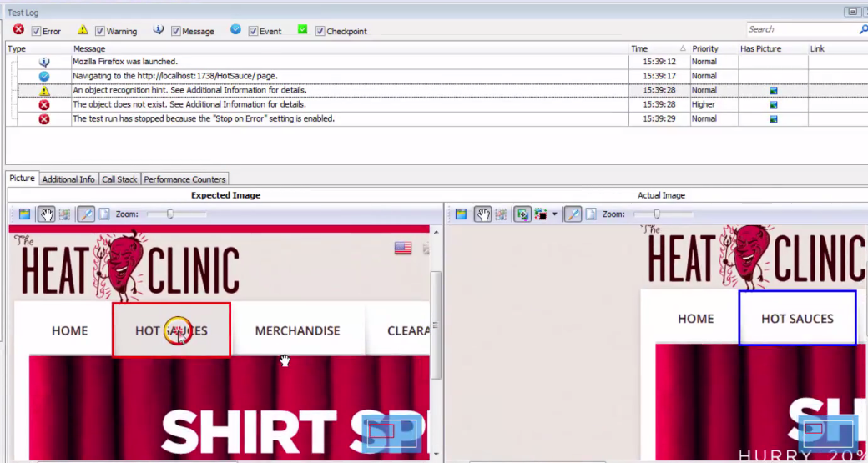Click page fit icon in Expected Image toolbar
The height and width of the screenshot is (463, 868).
tap(103, 214)
